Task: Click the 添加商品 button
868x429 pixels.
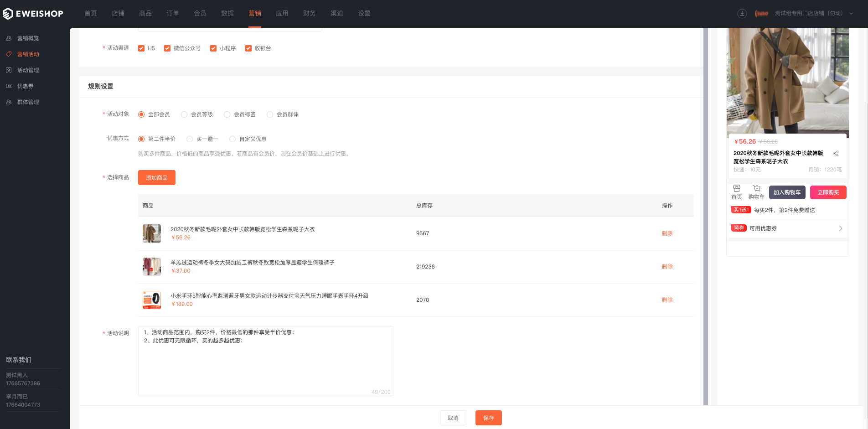Action: click(157, 178)
